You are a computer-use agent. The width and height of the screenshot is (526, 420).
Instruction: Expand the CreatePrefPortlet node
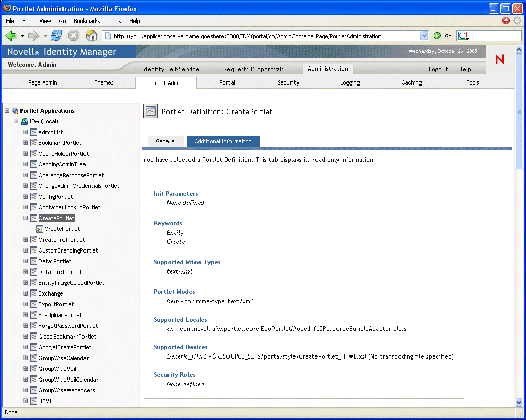coord(25,240)
